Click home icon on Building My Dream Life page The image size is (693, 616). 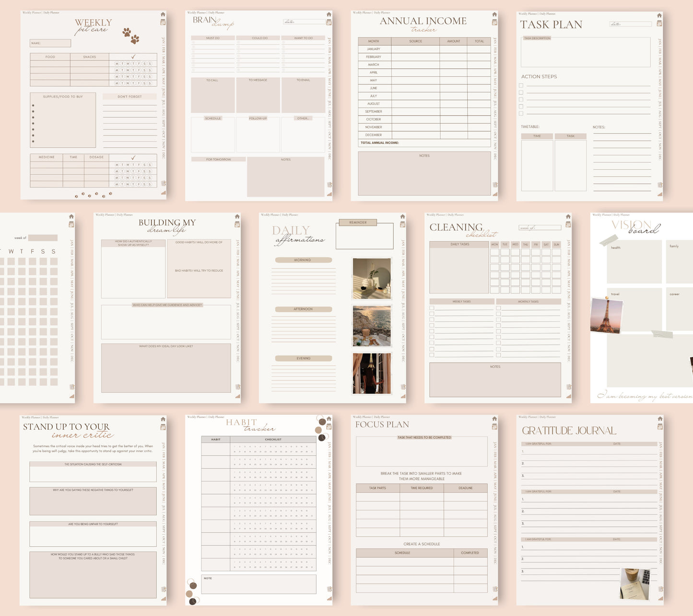(237, 216)
